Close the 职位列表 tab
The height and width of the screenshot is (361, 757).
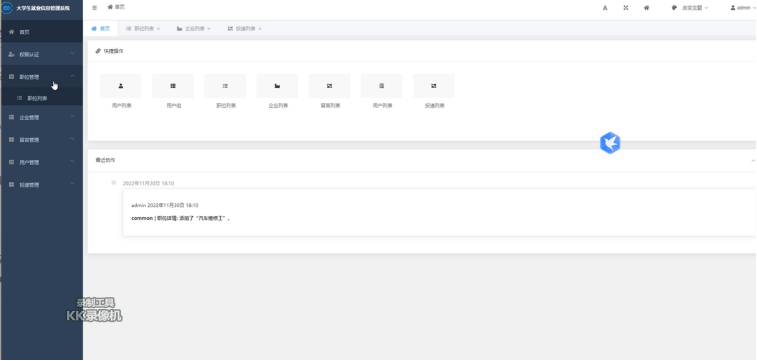pos(158,29)
